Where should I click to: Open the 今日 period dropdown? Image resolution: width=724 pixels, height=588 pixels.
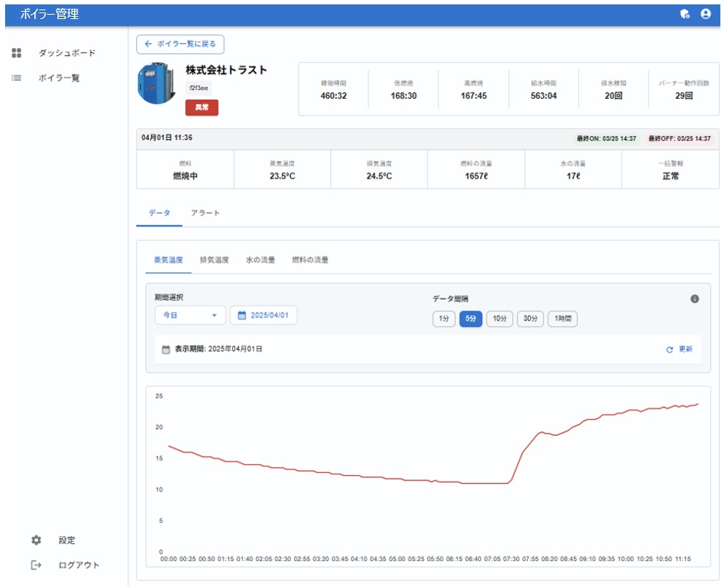(190, 316)
